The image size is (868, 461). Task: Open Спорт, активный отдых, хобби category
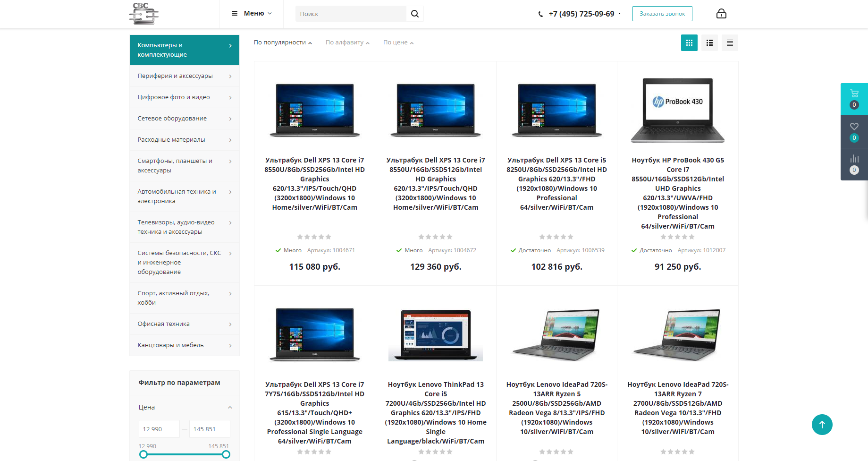coord(185,298)
